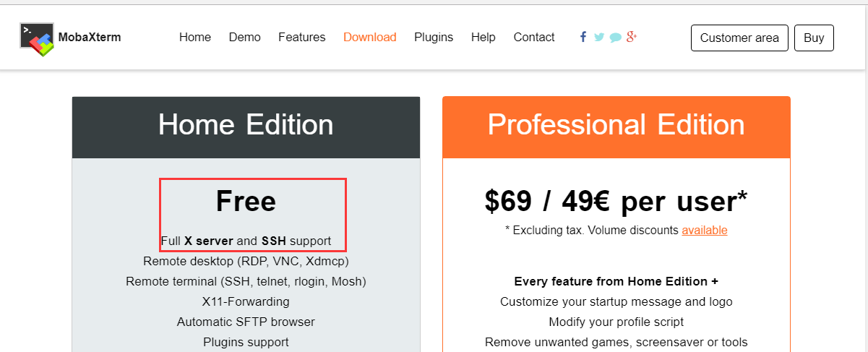This screenshot has height=352, width=868.
Task: Open the Twitter bird icon
Action: [599, 37]
